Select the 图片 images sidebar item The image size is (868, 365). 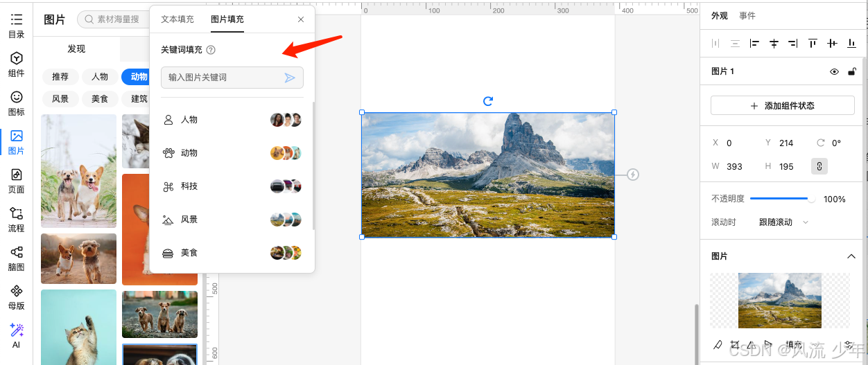coord(16,142)
